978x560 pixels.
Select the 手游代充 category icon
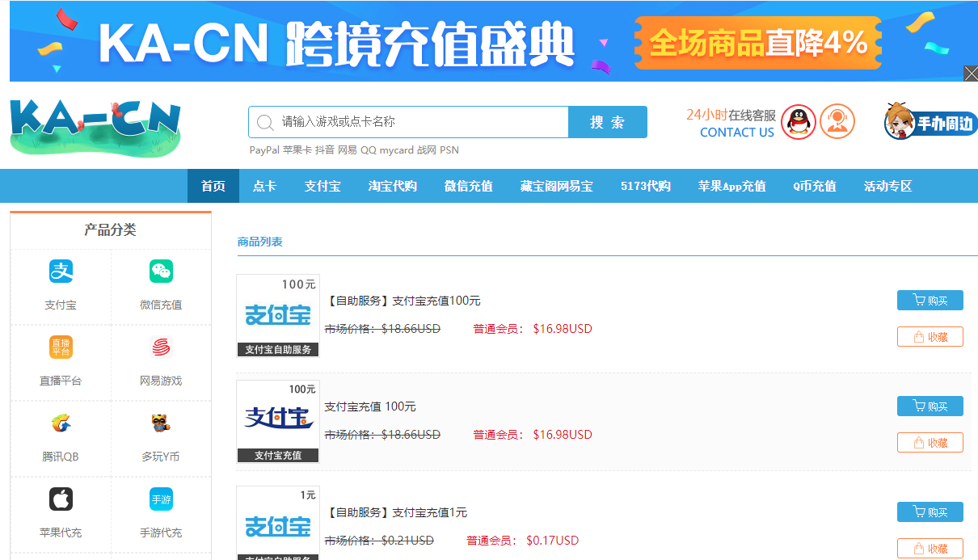coord(161,499)
